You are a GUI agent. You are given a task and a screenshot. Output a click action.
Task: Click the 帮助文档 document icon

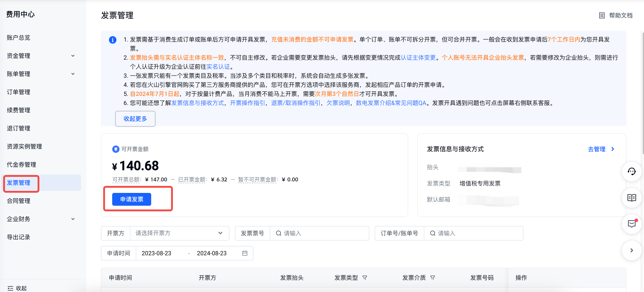point(602,15)
